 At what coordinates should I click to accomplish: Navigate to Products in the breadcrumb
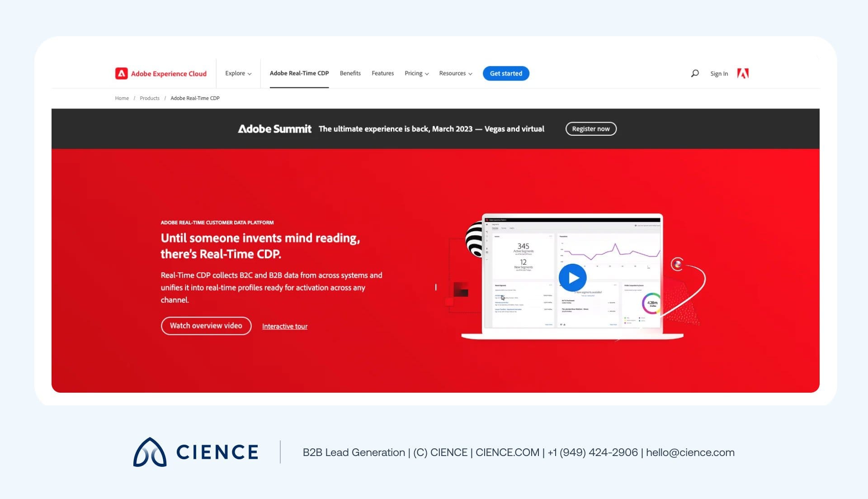(150, 98)
